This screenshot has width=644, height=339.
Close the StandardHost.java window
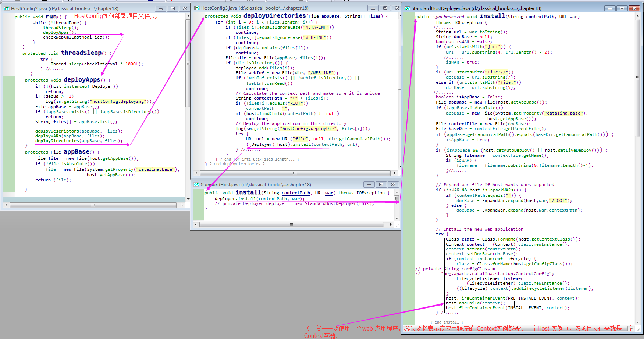point(393,184)
